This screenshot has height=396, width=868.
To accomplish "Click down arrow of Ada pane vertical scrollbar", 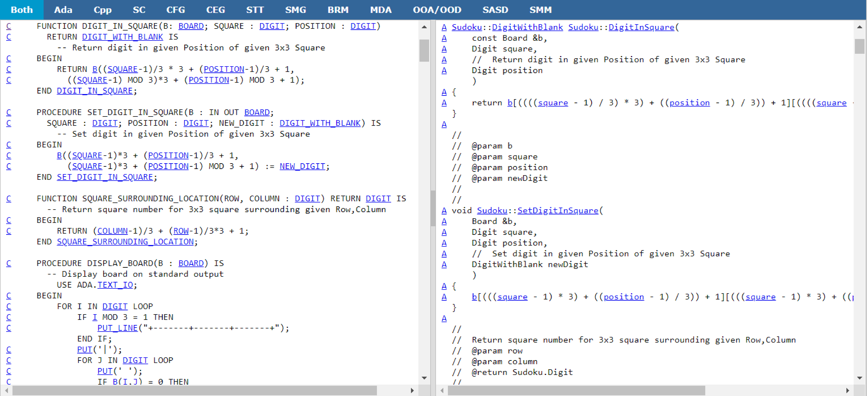I will 424,378.
